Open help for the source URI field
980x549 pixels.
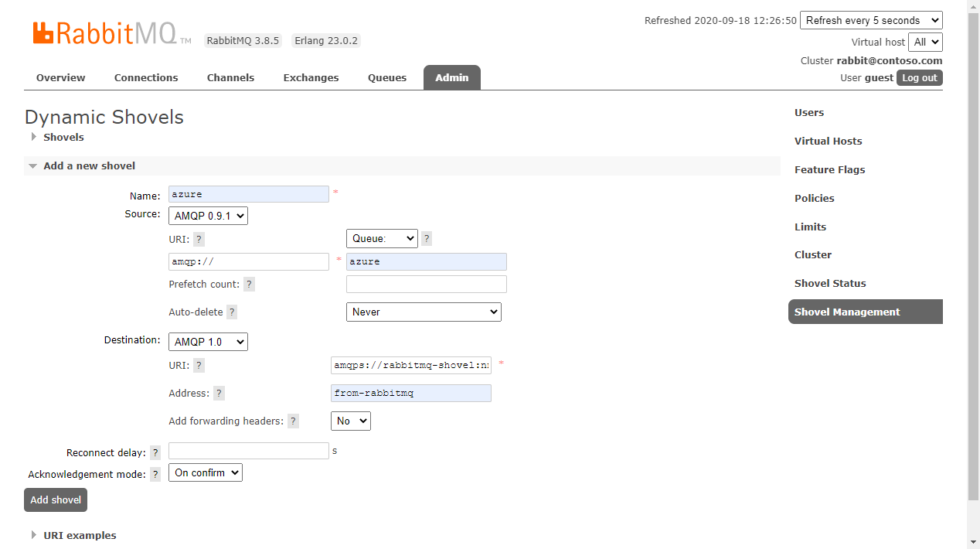coord(199,239)
